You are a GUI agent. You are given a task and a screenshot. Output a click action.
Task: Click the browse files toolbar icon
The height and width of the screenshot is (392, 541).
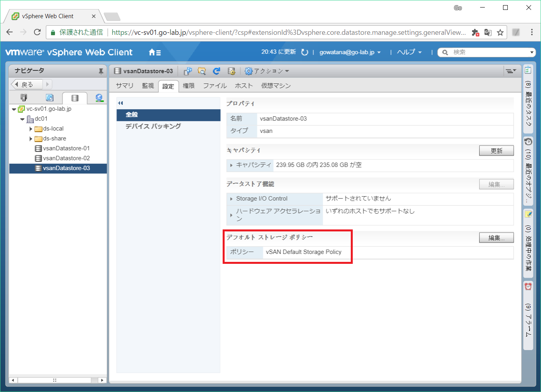[x=202, y=71]
